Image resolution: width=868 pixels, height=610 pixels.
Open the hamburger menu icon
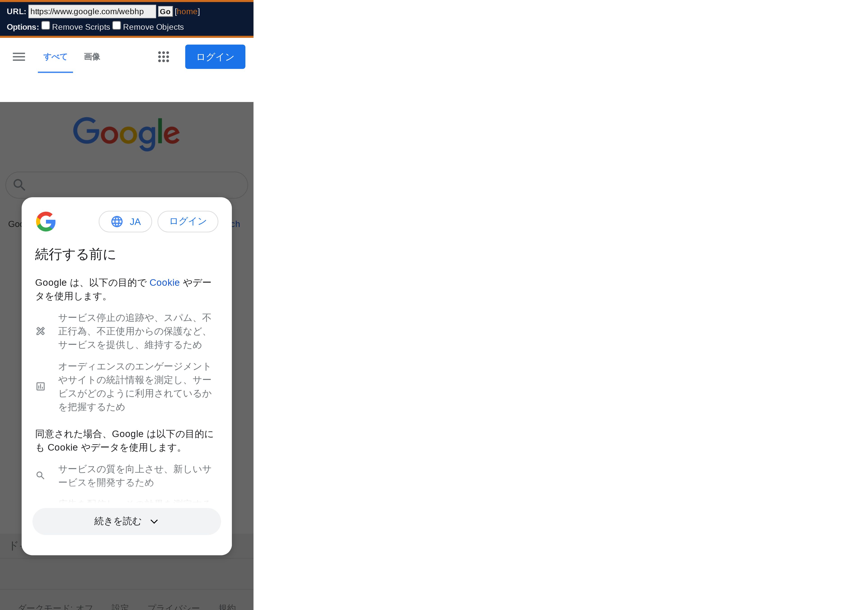pos(19,57)
